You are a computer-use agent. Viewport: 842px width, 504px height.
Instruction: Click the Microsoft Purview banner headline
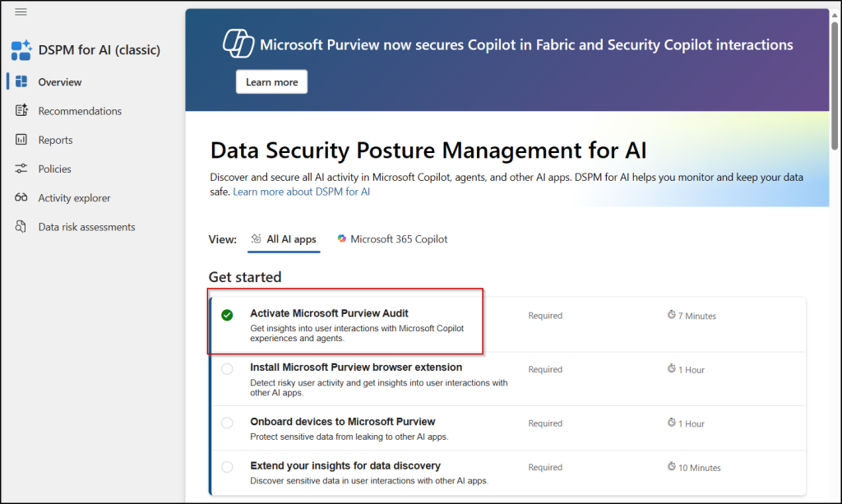(x=526, y=44)
